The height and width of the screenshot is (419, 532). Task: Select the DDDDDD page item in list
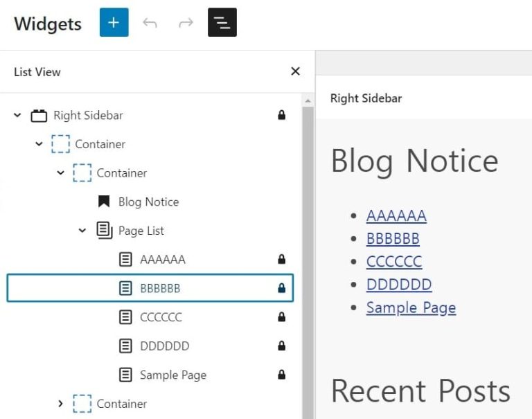tap(164, 346)
